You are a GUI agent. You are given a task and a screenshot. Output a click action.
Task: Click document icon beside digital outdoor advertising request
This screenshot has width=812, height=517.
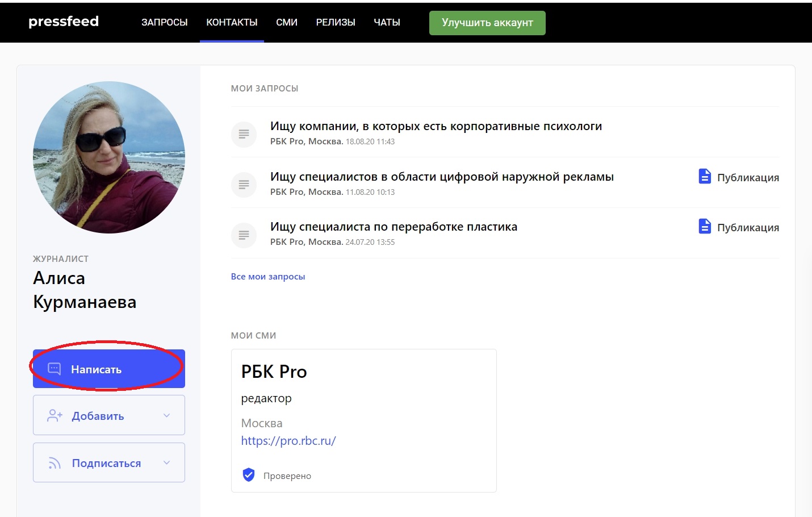click(x=244, y=184)
